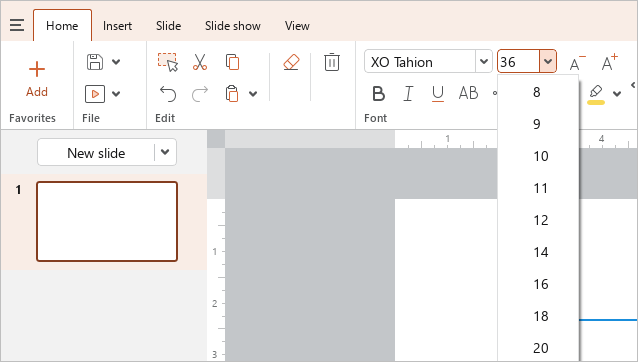
Task: Select font size 8 from list
Action: (538, 92)
